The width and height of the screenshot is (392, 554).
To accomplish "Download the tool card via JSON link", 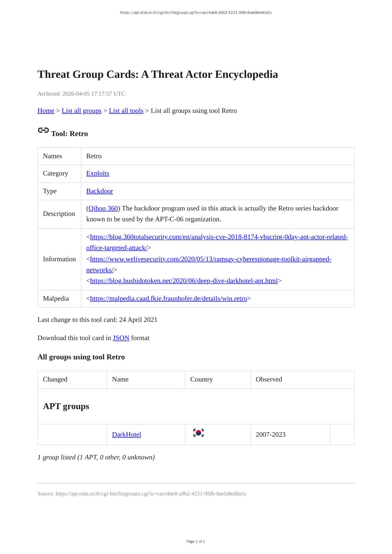I will (x=121, y=338).
